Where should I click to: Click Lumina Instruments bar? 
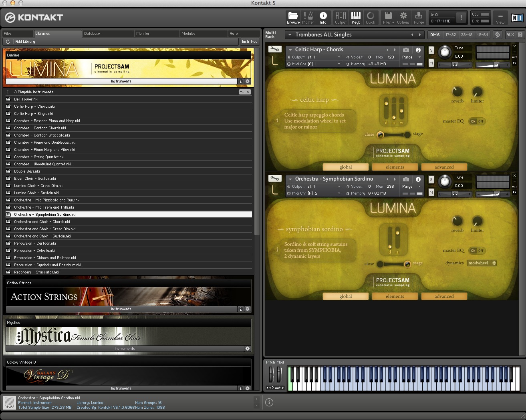(x=121, y=81)
